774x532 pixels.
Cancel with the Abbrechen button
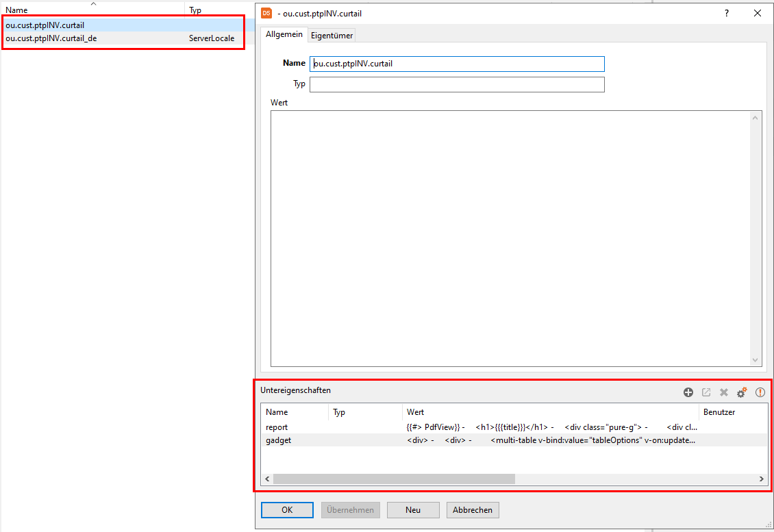[473, 510]
